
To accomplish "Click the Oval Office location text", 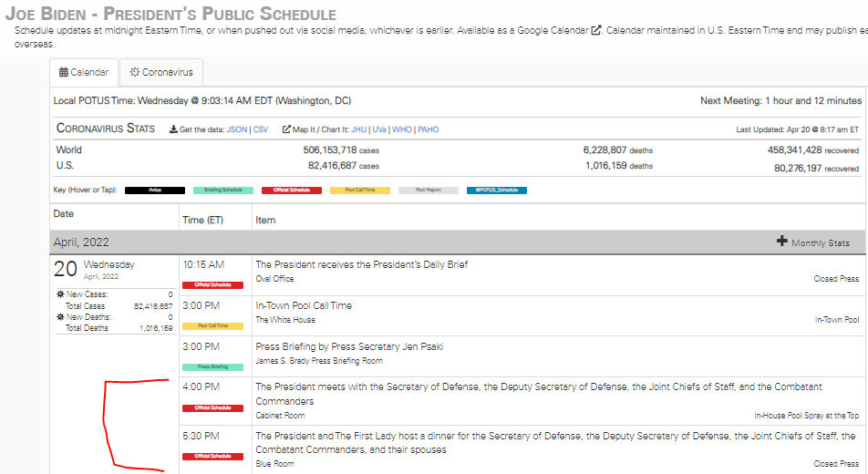I will (x=274, y=279).
